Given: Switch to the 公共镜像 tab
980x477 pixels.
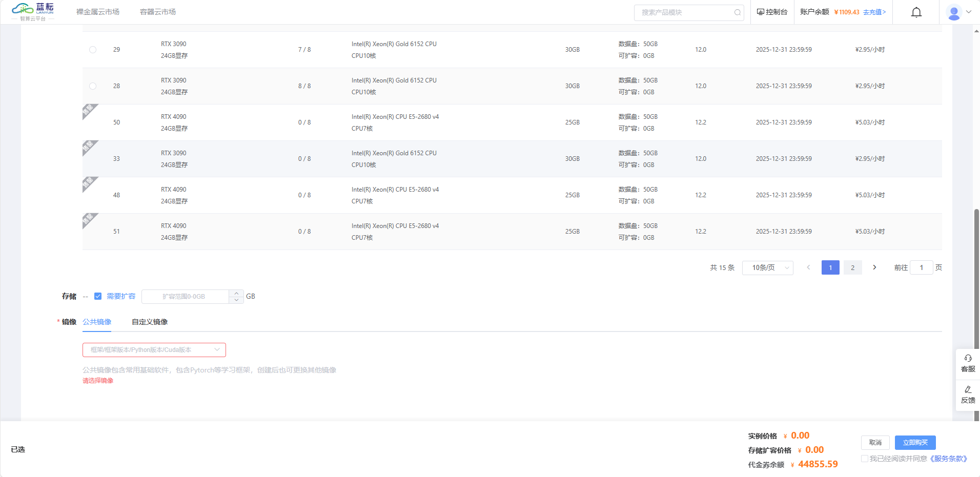Looking at the screenshot, I should coord(97,322).
